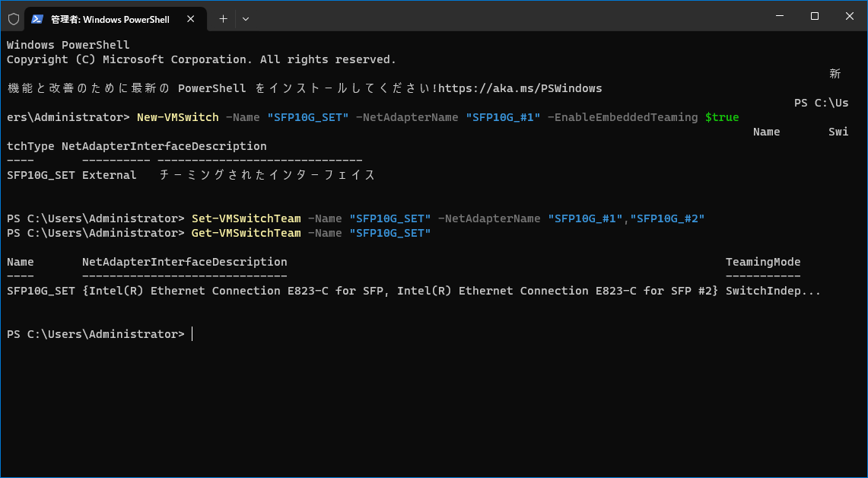Screen dimensions: 868x478
Task: Click the Set-VMSwitchTeam command text
Action: click(x=246, y=218)
